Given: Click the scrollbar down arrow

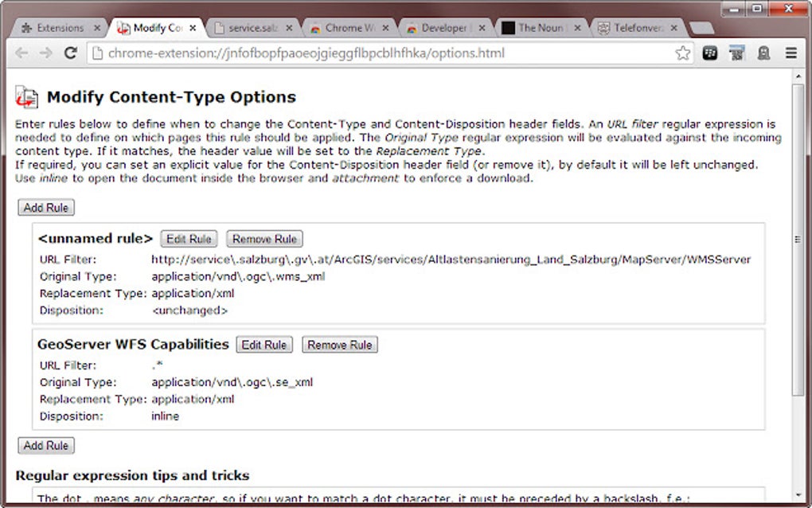Looking at the screenshot, I should click(798, 494).
